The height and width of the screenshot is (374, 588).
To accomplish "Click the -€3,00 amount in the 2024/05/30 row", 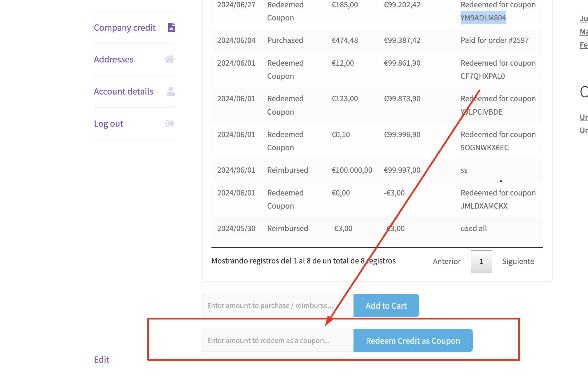I will [342, 228].
